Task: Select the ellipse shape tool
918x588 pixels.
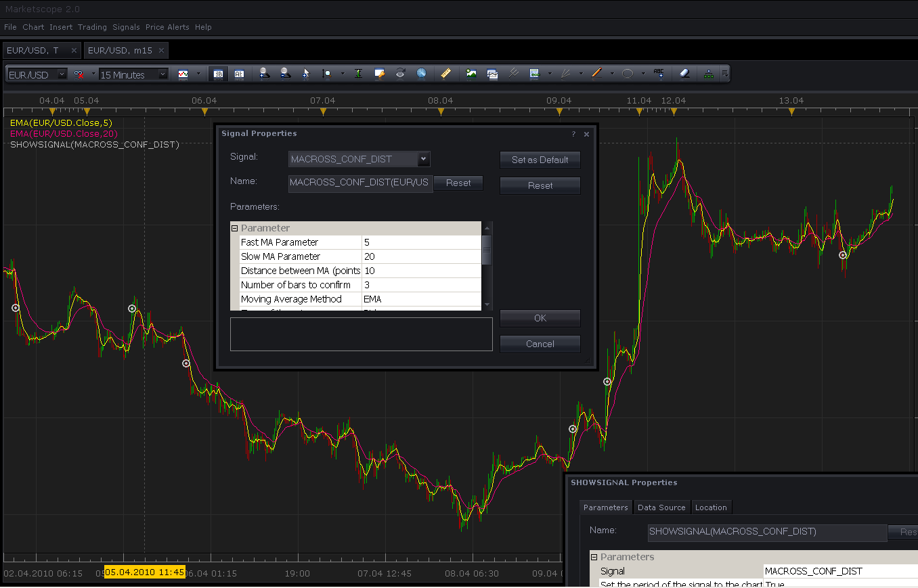Action: pyautogui.click(x=628, y=73)
